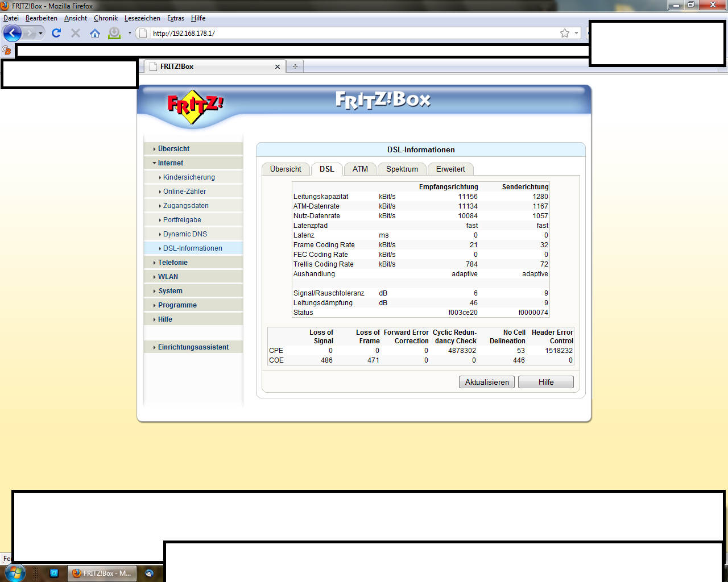Click the COE Loss of Signal value 486
The image size is (728, 582).
click(x=326, y=360)
